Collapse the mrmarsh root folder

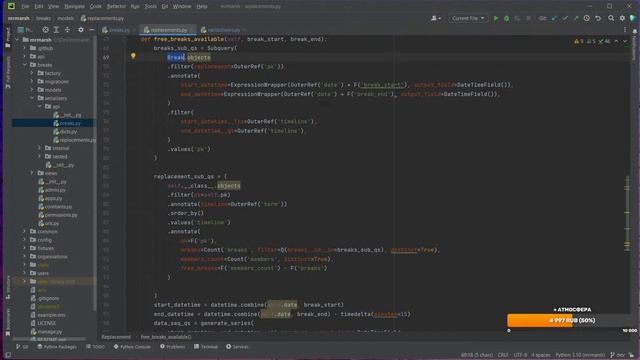pyautogui.click(x=17, y=40)
